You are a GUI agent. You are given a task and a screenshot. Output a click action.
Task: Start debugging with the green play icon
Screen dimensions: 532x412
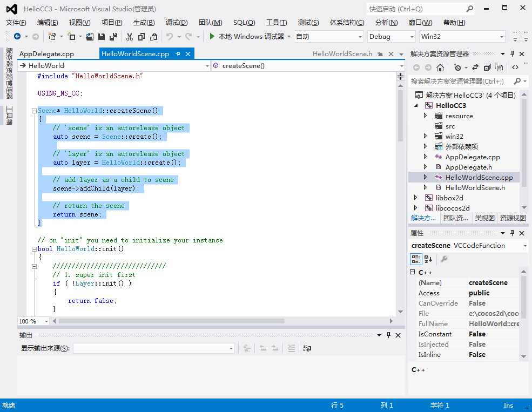click(212, 36)
